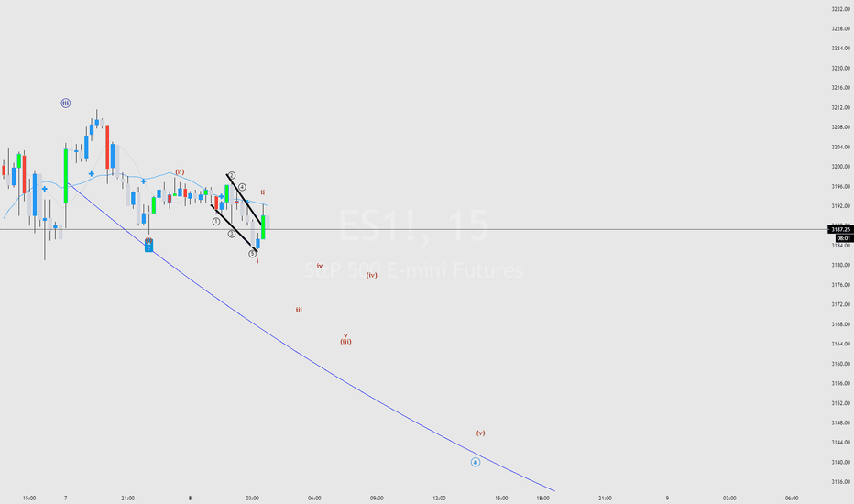The width and height of the screenshot is (854, 504).
Task: Click the 3168.00 price axis label
Action: (841, 324)
